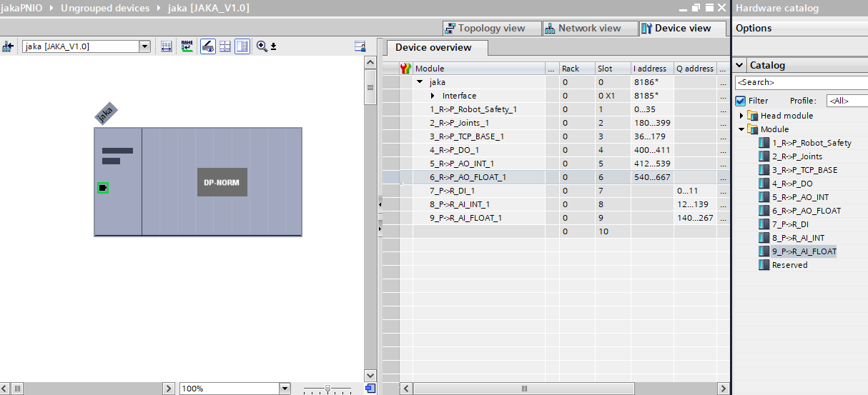
Task: Click the zoom slider under the device view
Action: pyautogui.click(x=327, y=389)
